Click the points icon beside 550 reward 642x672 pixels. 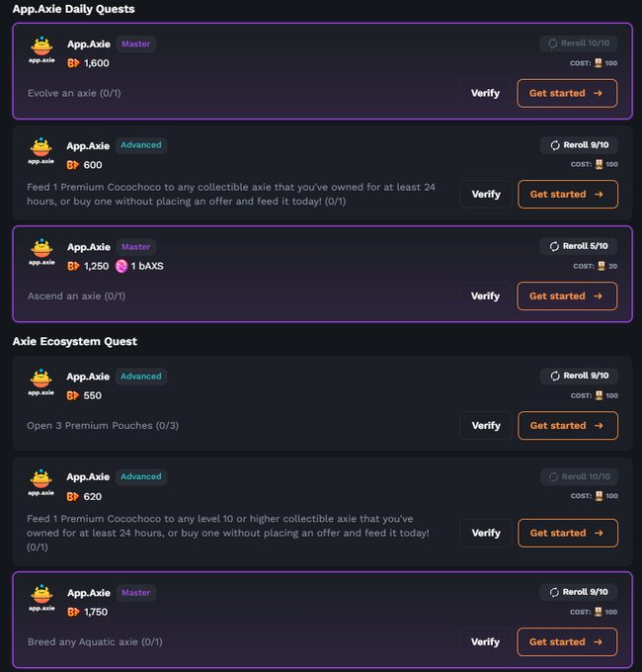tap(72, 395)
